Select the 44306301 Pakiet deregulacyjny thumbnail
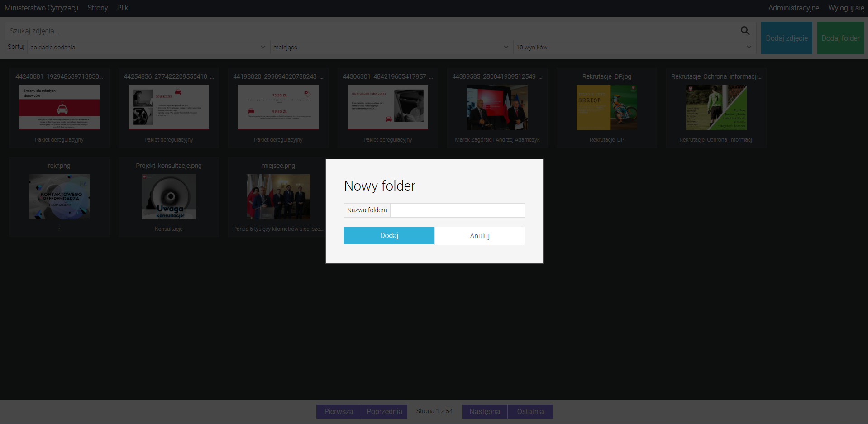The width and height of the screenshot is (868, 424). coord(388,107)
